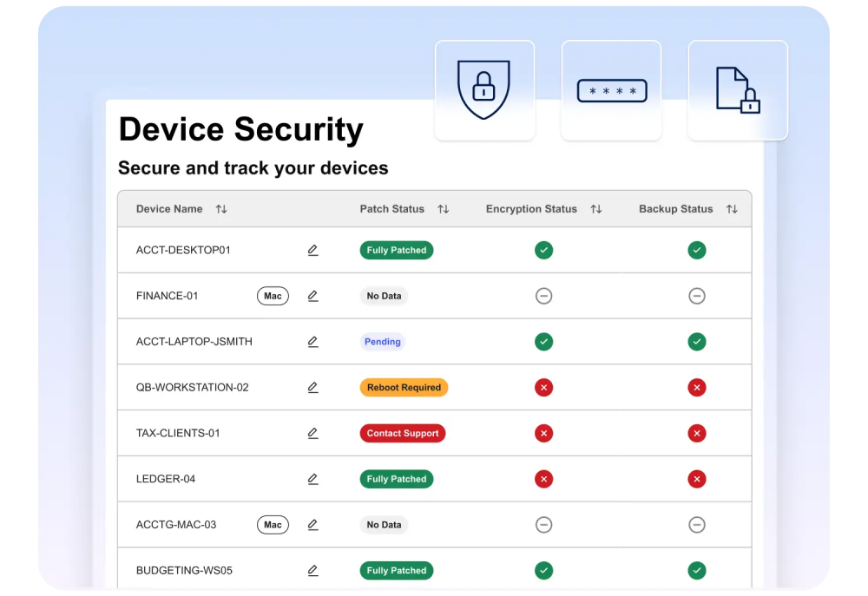Click the red X encryption icon for TAX-CLIENTS-01
This screenshot has height=596, width=868.
point(544,433)
